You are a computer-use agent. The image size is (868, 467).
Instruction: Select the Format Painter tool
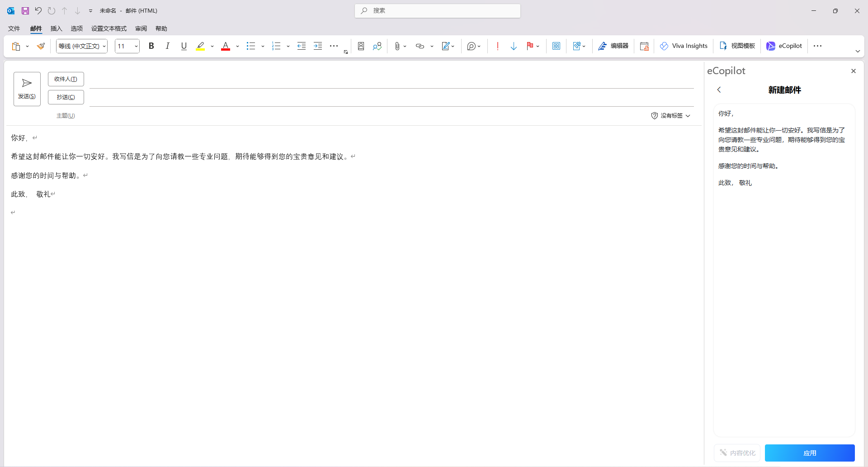[x=41, y=46]
